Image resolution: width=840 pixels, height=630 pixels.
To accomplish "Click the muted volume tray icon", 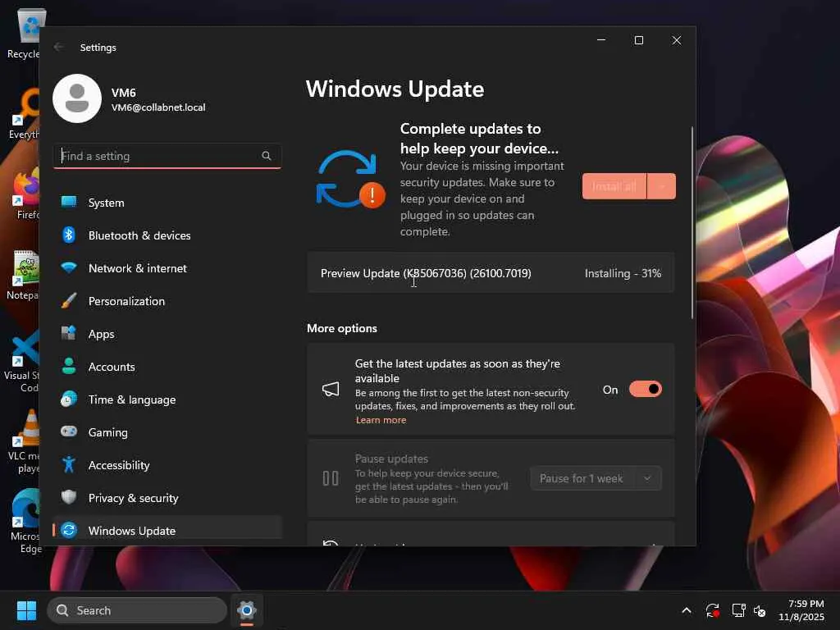I will 760,610.
